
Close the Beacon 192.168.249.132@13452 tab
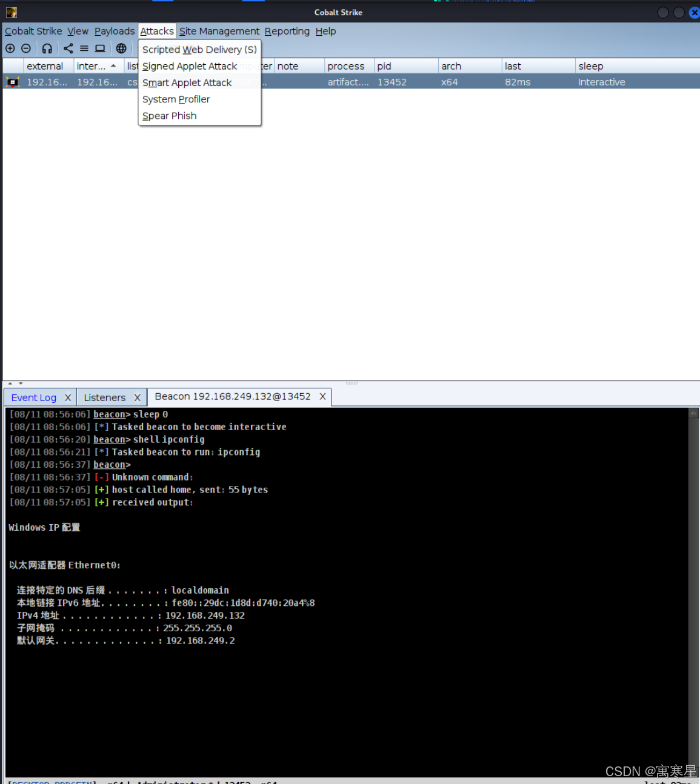pyautogui.click(x=323, y=396)
